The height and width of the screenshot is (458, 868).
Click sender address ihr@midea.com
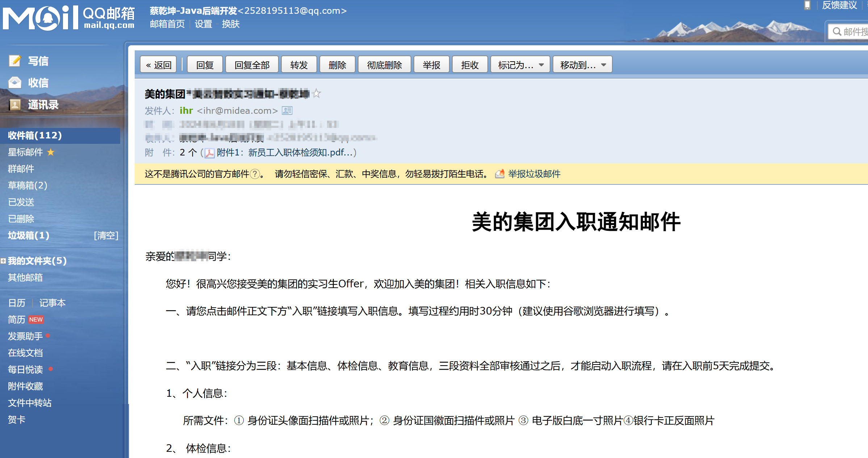click(x=237, y=111)
